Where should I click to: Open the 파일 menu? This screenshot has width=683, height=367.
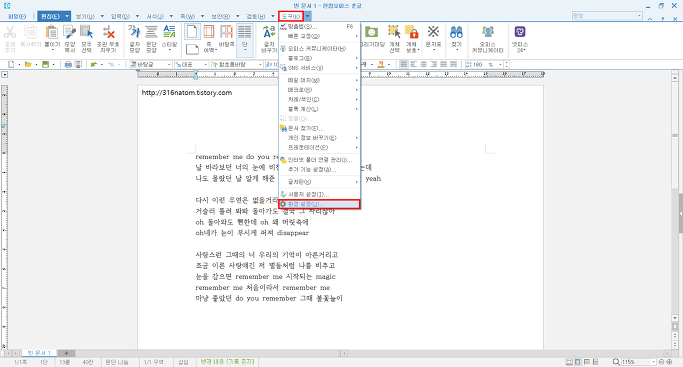click(x=17, y=16)
